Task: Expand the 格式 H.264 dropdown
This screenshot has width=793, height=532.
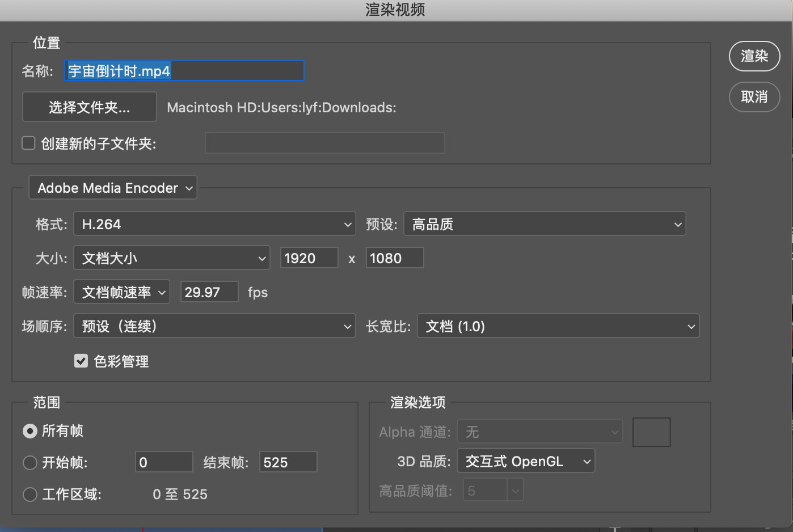Action: pos(214,224)
